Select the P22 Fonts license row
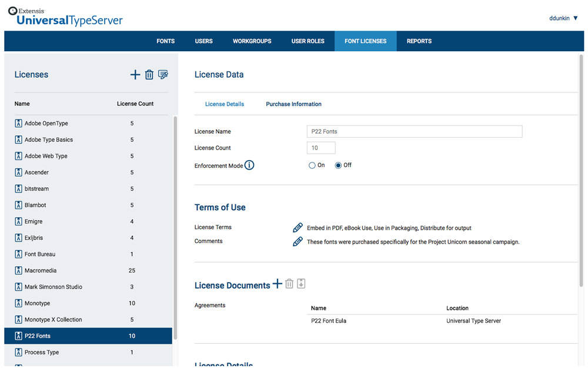 88,336
